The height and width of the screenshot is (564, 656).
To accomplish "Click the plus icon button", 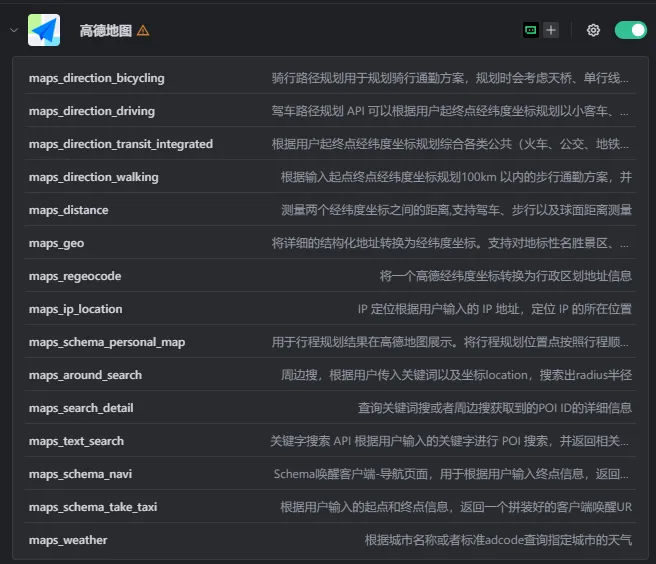I will 551,30.
